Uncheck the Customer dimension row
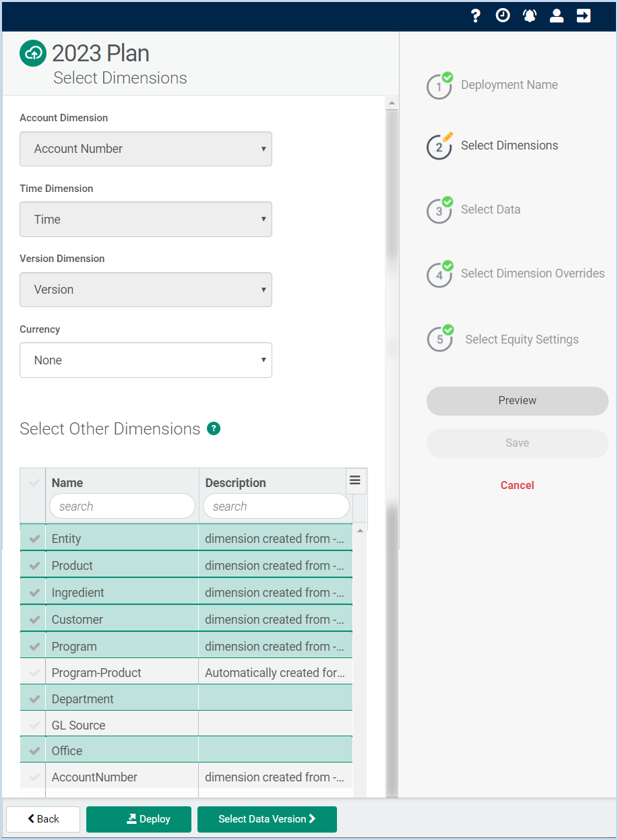Screen dimensions: 618x840 point(34,619)
